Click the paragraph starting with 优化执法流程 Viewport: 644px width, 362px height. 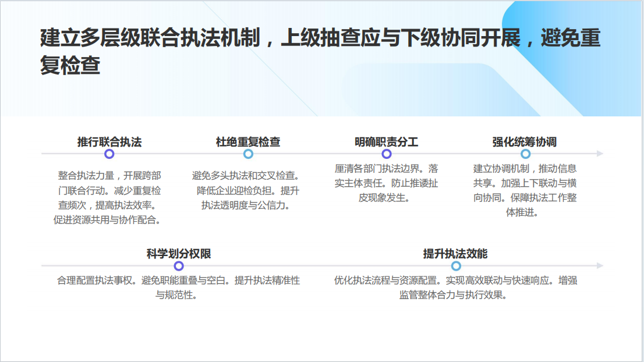tap(455, 288)
